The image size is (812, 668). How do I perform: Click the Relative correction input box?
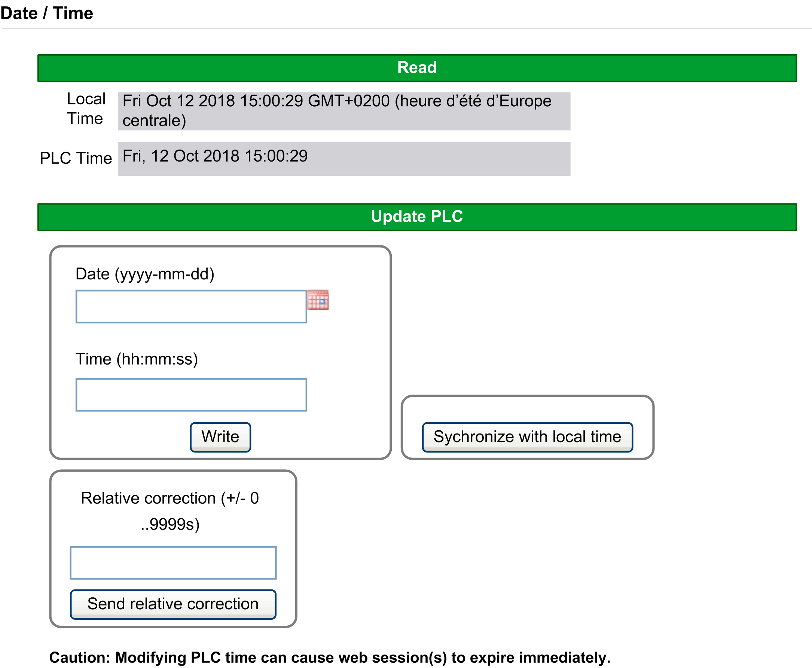tap(173, 563)
